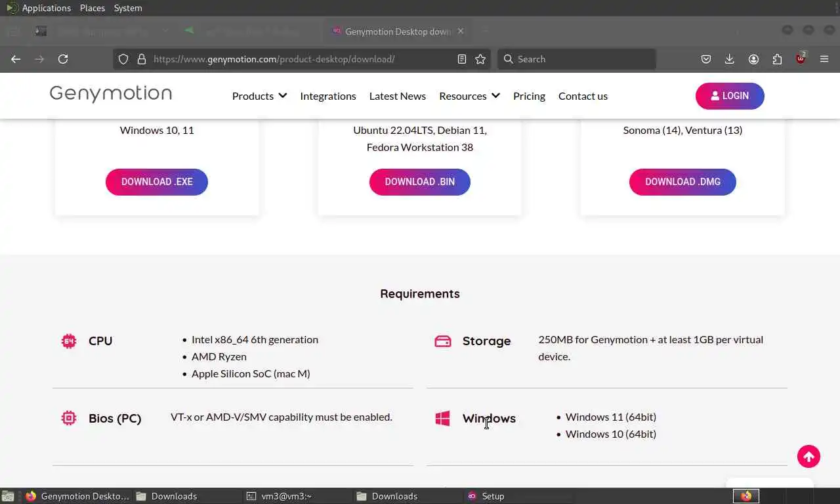Open the Save to Pocket icon
This screenshot has width=840, height=504.
pos(706,59)
